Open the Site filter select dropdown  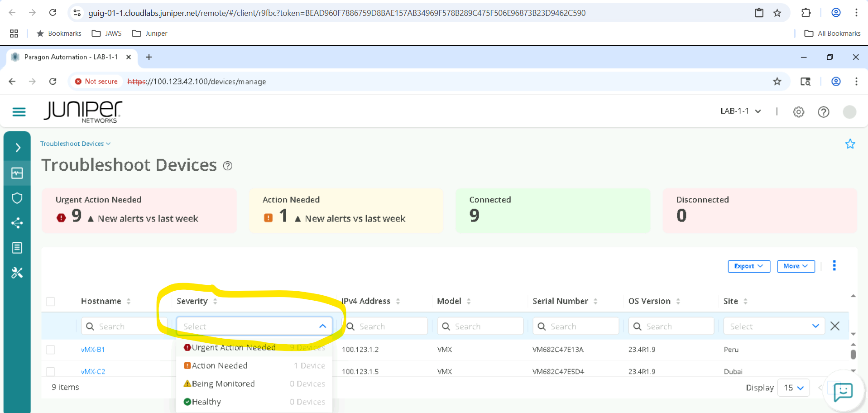[x=774, y=326]
